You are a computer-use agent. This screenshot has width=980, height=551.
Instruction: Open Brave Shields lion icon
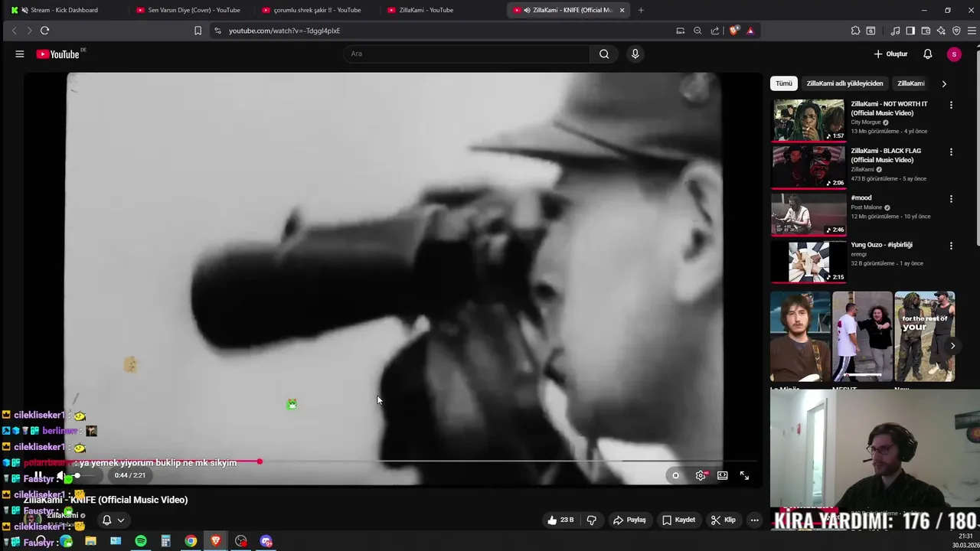pyautogui.click(x=734, y=31)
